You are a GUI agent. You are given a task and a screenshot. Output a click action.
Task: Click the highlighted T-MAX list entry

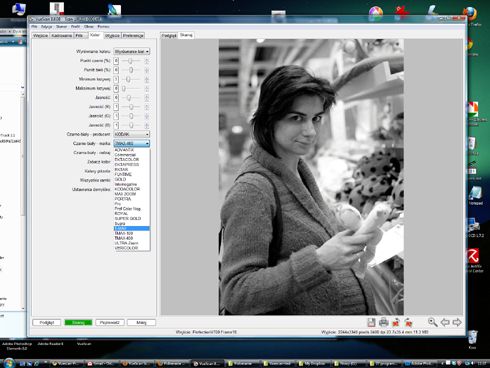click(x=132, y=228)
